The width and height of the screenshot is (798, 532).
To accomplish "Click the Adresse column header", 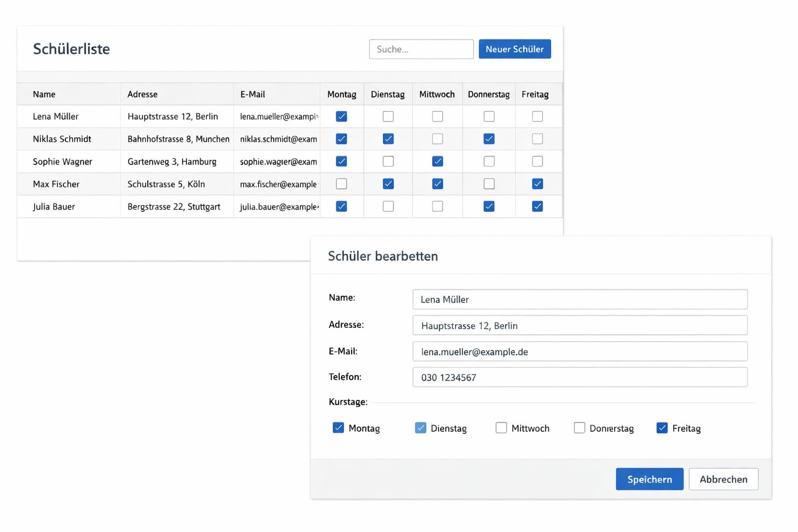I will [142, 94].
